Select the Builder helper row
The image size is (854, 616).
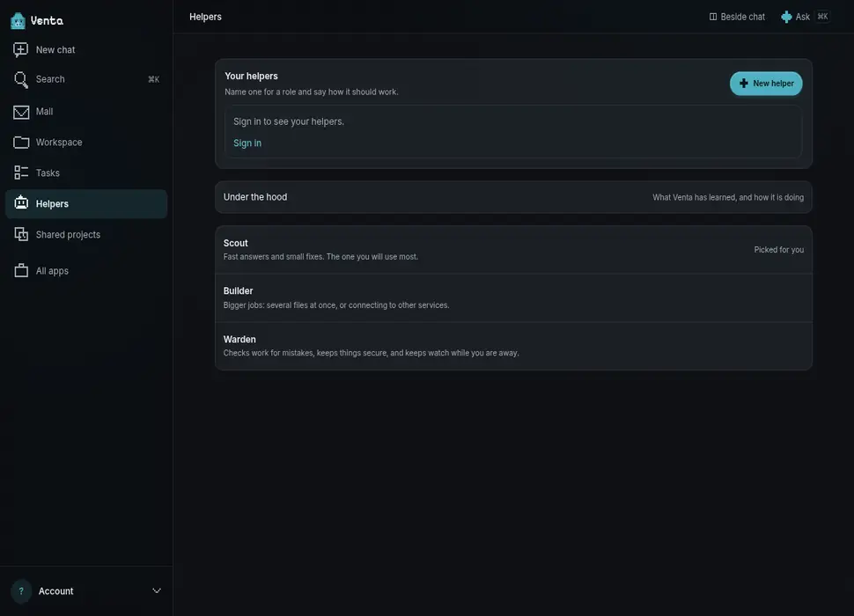click(x=513, y=297)
